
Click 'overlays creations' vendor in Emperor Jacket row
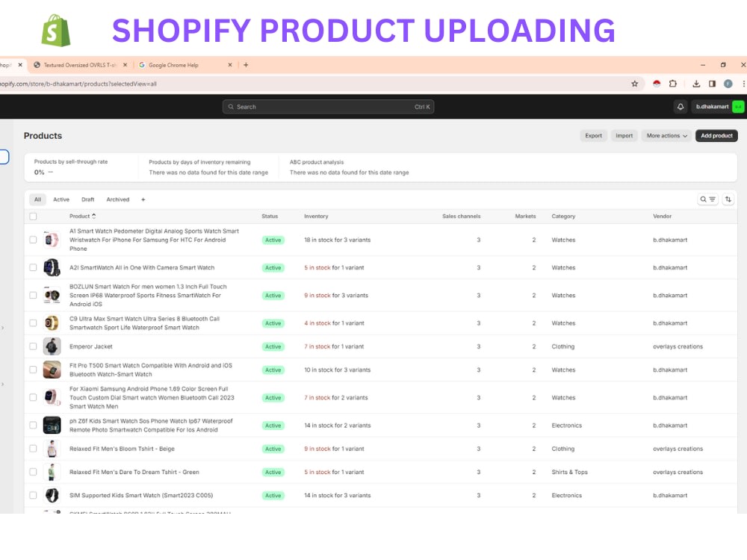(678, 346)
